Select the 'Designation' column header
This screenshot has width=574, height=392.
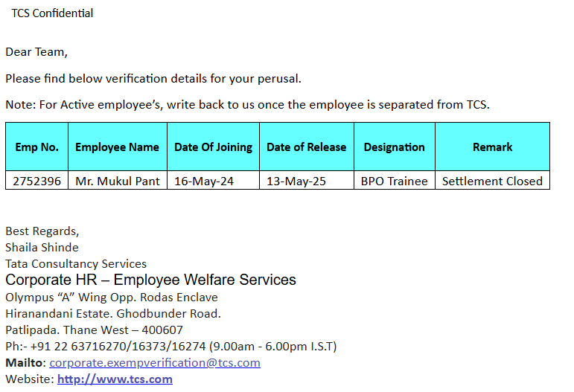click(x=395, y=147)
